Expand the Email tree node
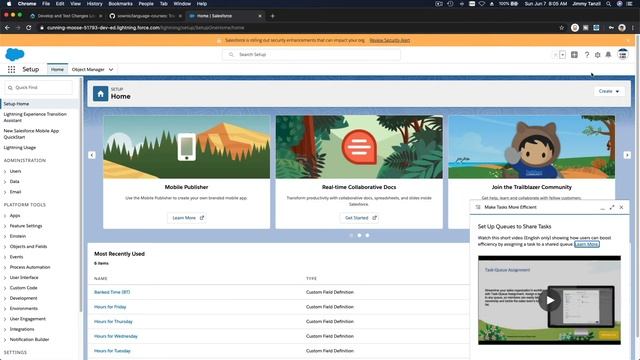The width and height of the screenshot is (640, 360). 5,192
